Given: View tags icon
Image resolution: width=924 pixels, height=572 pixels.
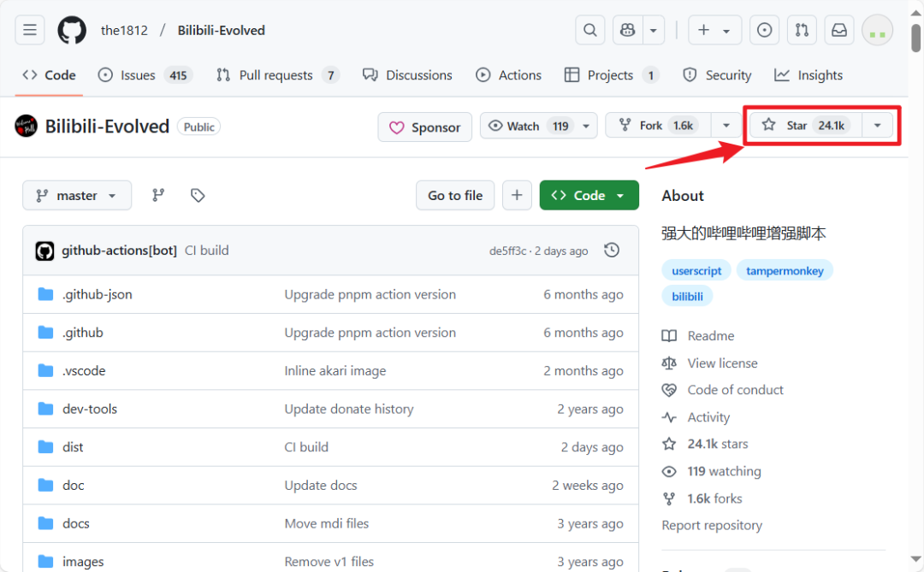Looking at the screenshot, I should 198,195.
